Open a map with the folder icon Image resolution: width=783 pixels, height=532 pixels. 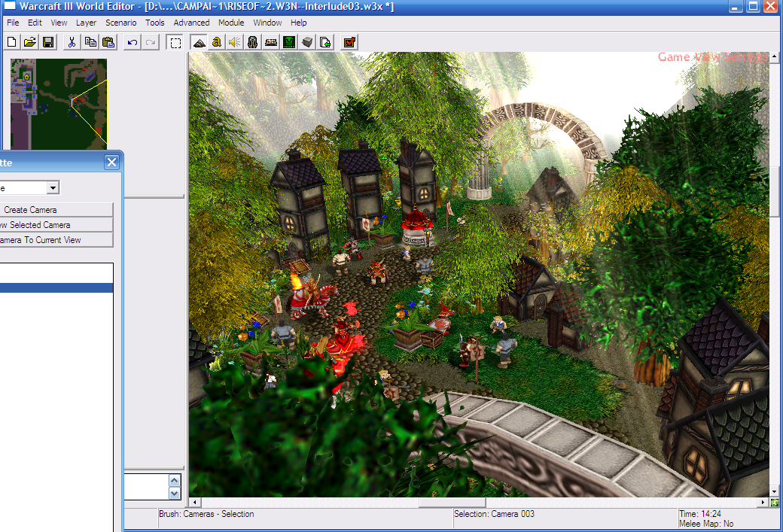point(30,42)
